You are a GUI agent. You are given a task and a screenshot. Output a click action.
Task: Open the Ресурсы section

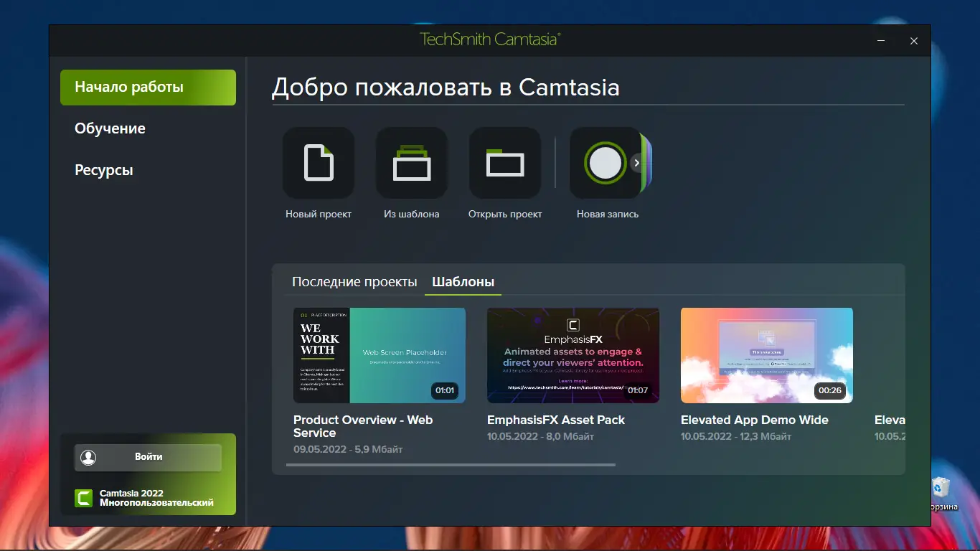103,170
